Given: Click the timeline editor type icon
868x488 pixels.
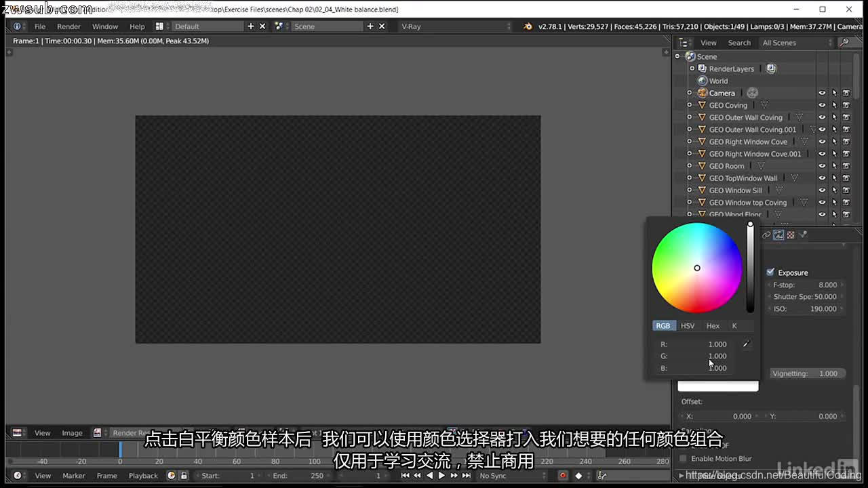Looking at the screenshot, I should click(17, 475).
